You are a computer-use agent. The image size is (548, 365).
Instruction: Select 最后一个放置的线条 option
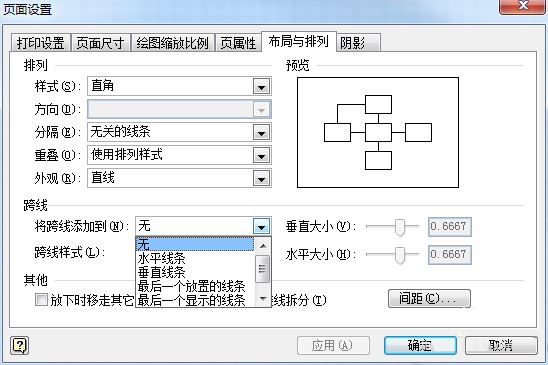(x=195, y=286)
